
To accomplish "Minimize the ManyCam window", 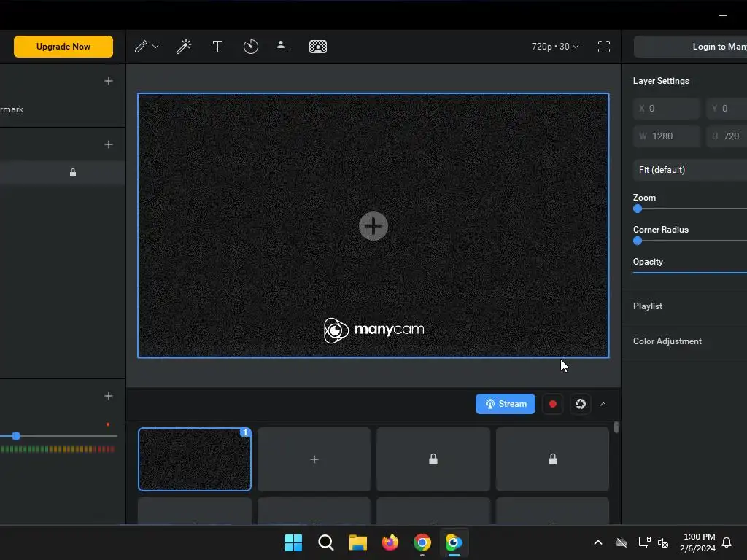I will coord(723,15).
